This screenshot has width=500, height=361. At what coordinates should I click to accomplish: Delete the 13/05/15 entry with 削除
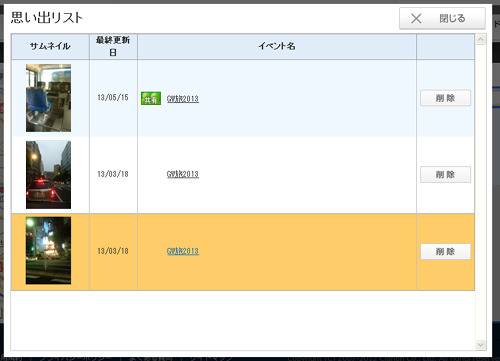tap(445, 98)
